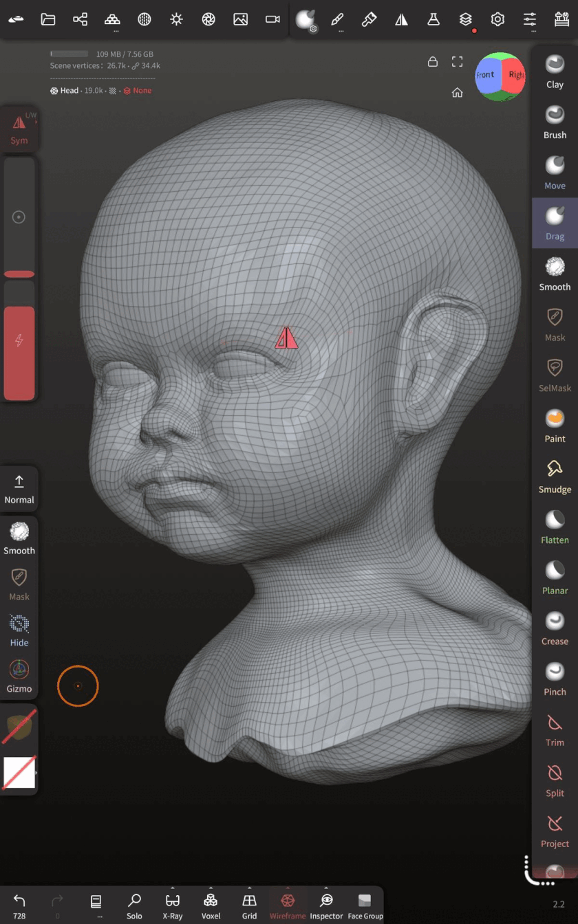
Task: Adjust the red intensity slider
Action: (x=19, y=352)
